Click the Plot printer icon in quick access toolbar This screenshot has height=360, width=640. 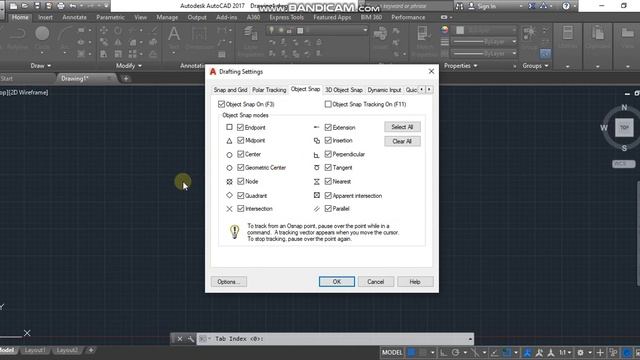(x=61, y=6)
